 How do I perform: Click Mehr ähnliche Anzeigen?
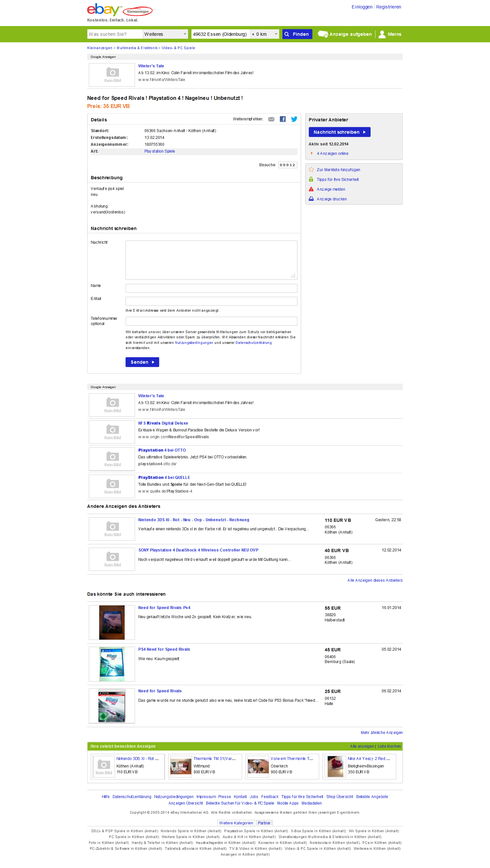point(381,733)
